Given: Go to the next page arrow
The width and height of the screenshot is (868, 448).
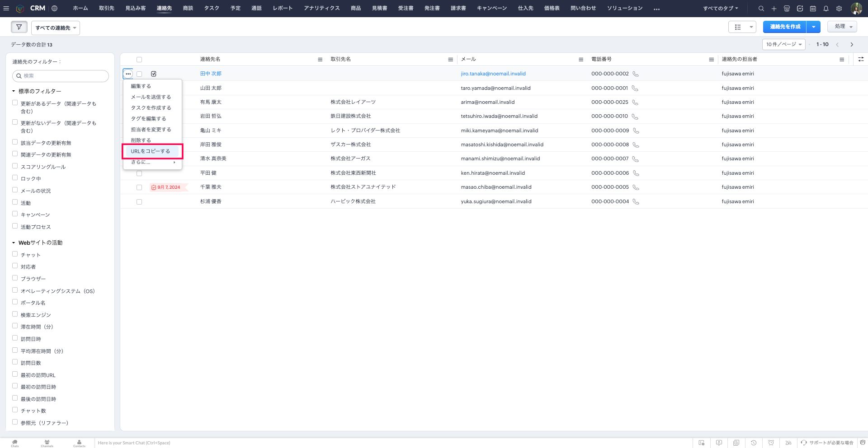Looking at the screenshot, I should pyautogui.click(x=852, y=44).
